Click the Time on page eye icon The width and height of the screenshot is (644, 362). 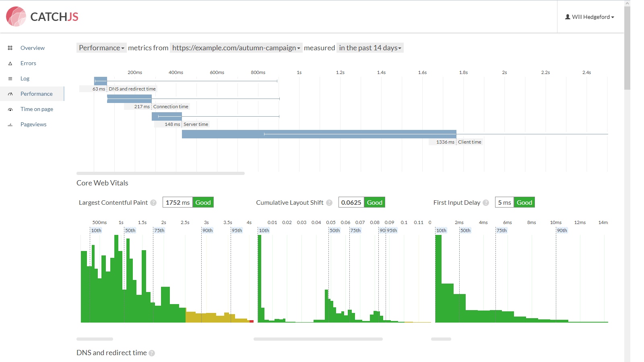10,109
